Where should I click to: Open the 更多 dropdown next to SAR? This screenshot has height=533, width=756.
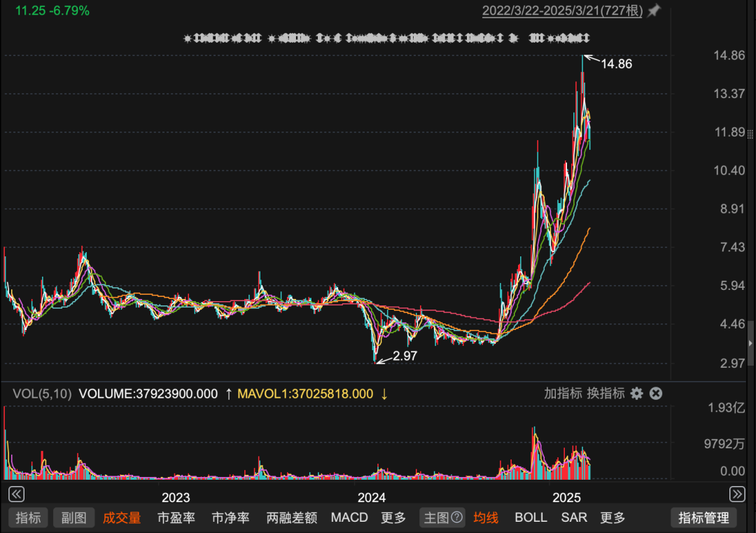612,517
